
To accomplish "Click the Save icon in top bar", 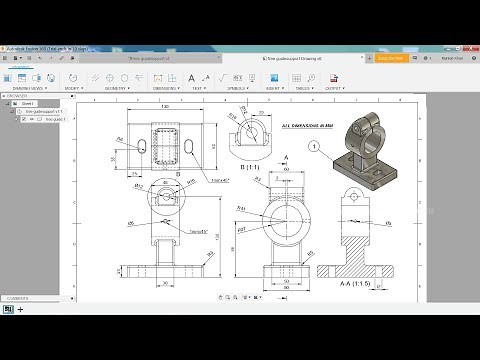I will [x=29, y=58].
